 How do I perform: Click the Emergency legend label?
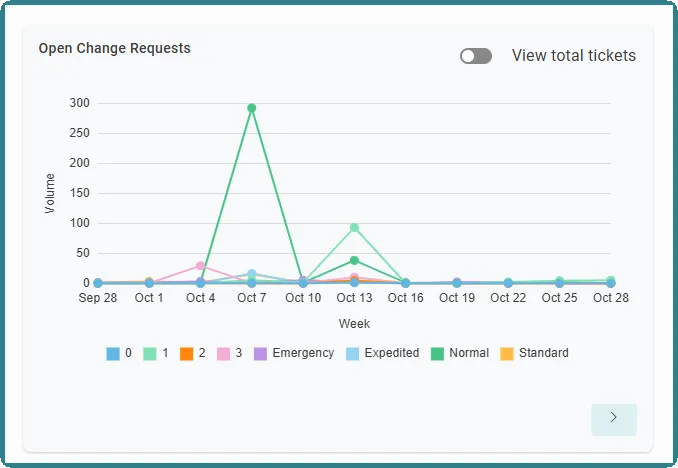pos(303,353)
